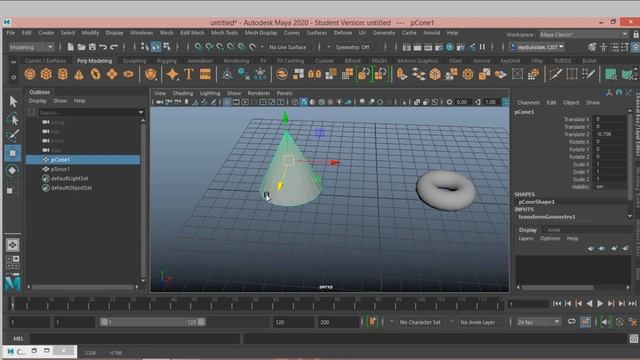Click the New Scene icon
This screenshot has width=640, height=360.
pos(71,47)
